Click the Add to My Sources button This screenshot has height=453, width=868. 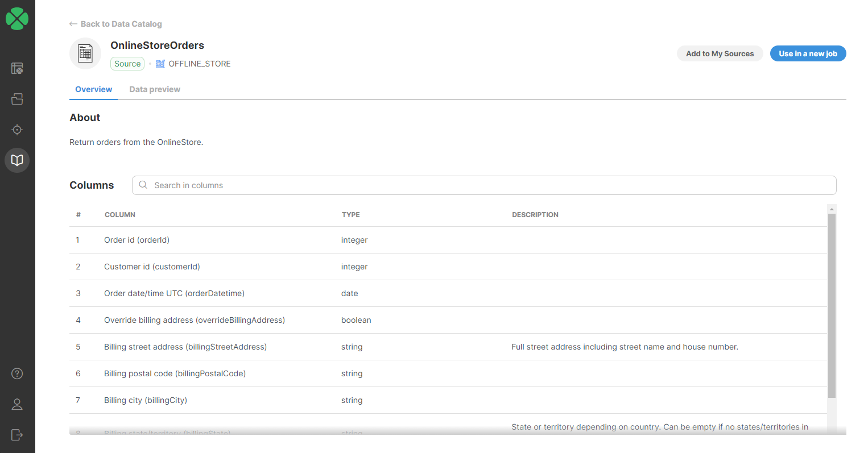tap(720, 53)
